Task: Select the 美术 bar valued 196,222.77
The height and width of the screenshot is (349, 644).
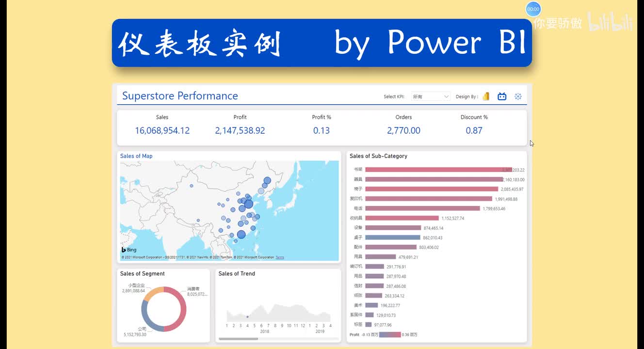Action: pos(371,305)
